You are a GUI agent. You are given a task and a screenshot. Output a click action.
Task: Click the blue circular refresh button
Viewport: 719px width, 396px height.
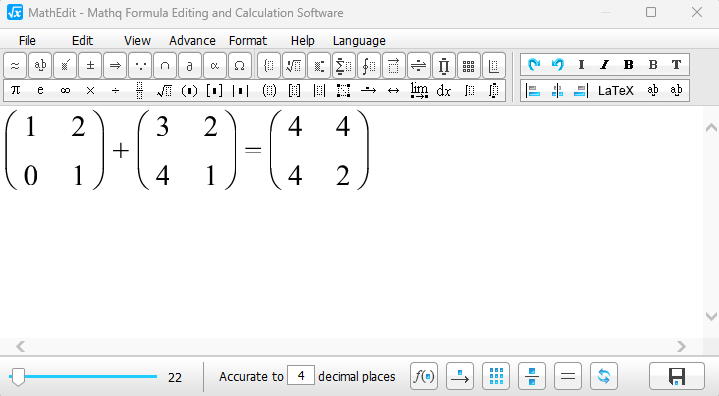tap(604, 376)
